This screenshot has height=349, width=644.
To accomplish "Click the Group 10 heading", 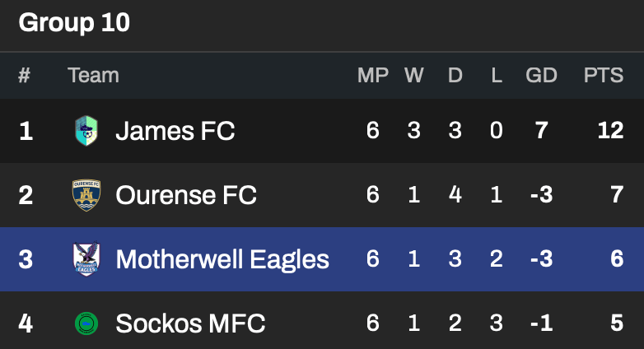I will [74, 23].
